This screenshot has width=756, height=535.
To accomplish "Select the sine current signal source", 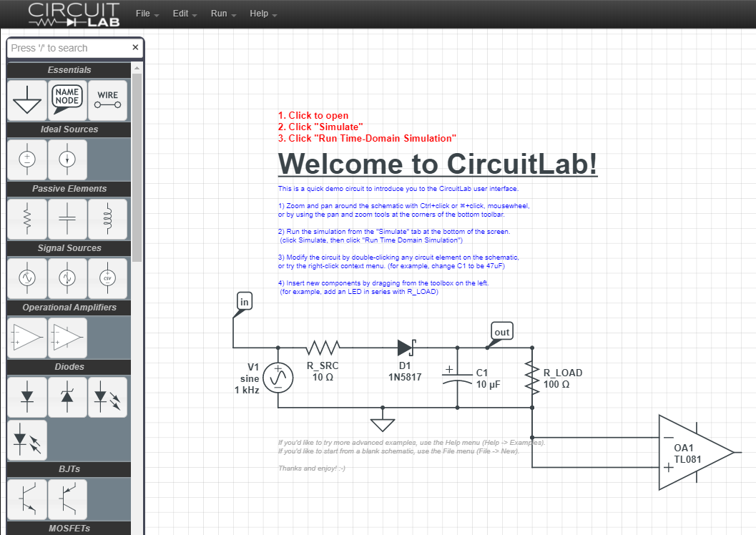I will click(67, 278).
